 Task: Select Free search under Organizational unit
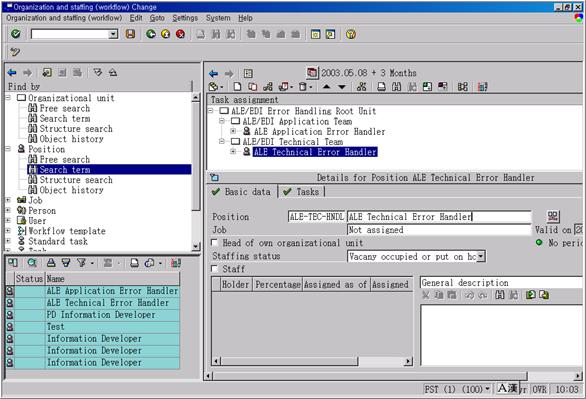(65, 108)
